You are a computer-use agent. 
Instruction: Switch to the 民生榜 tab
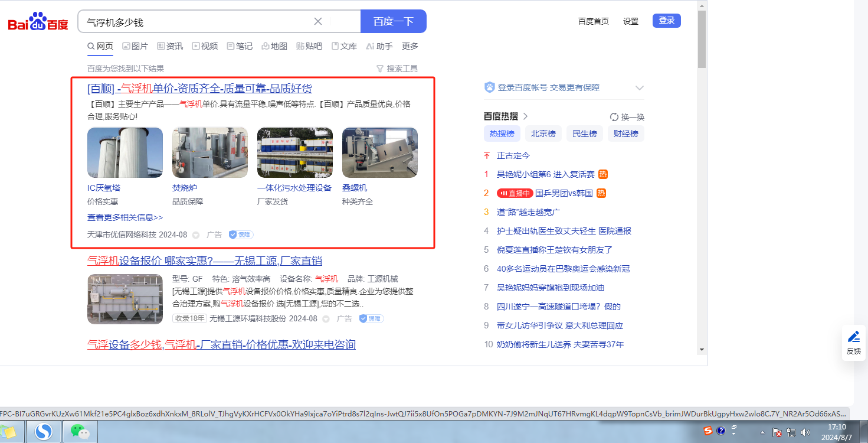pyautogui.click(x=585, y=133)
